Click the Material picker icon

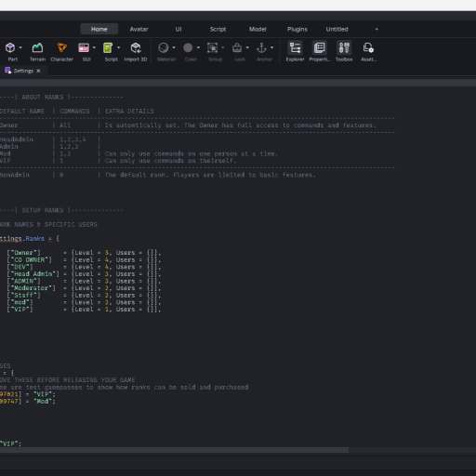(x=164, y=47)
